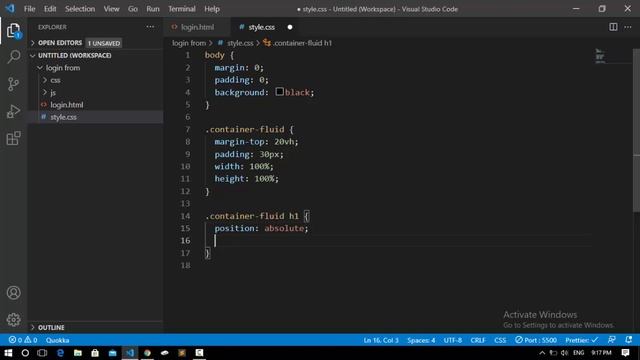
Task: Click the editor vertical scrollbar
Action: click(636, 131)
